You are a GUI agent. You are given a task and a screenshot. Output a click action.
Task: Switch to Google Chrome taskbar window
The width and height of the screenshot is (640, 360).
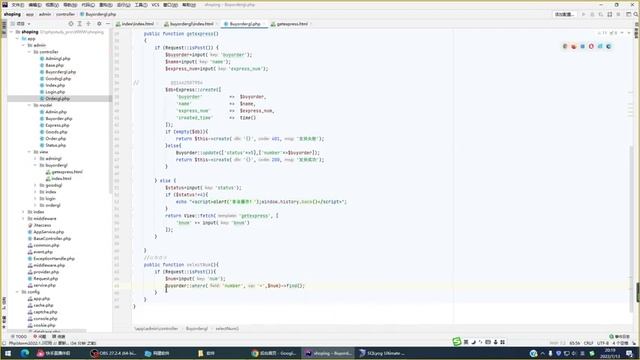[x=273, y=353]
